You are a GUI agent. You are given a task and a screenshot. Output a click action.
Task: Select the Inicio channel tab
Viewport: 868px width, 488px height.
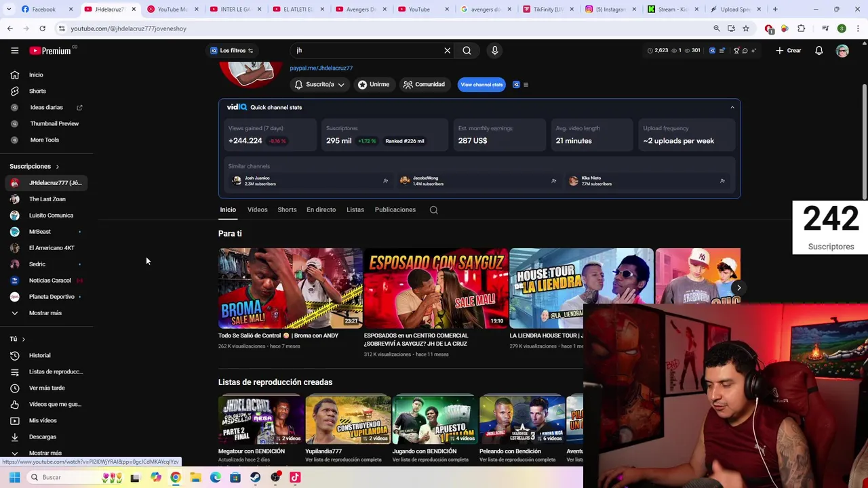(x=228, y=209)
